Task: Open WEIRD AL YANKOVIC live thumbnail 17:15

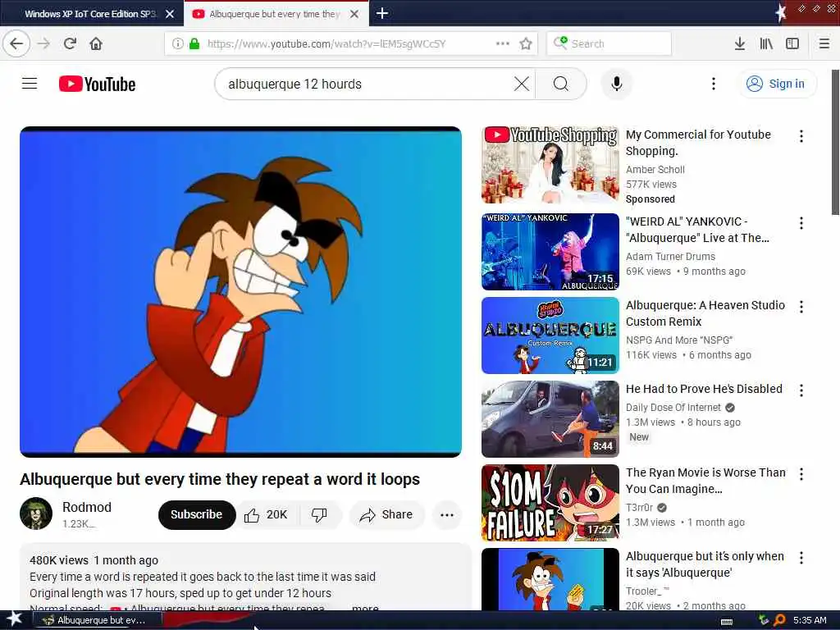Action: (x=550, y=251)
